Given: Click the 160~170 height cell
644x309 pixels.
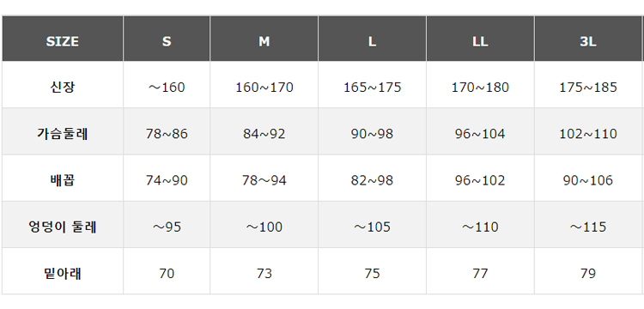Looking at the screenshot, I should (x=264, y=85).
